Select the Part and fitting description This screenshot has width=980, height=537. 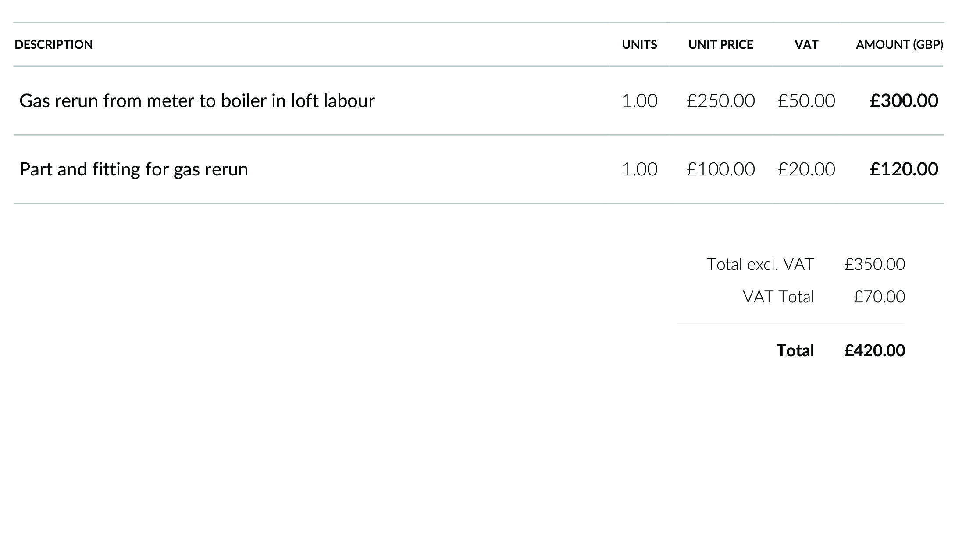click(x=134, y=169)
